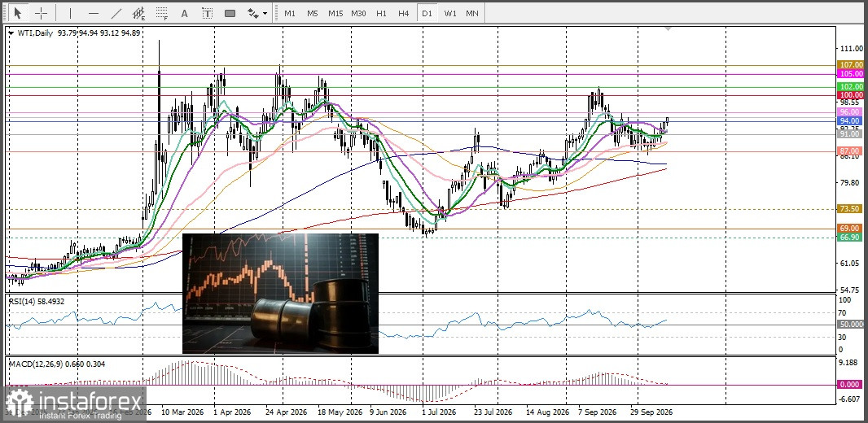This screenshot has width=868, height=423.
Task: Click the MACD 0.000 level label
Action: click(x=851, y=385)
